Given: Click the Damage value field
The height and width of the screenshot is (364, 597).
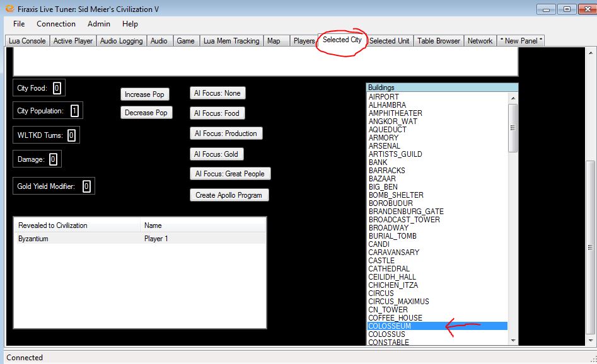Looking at the screenshot, I should click(54, 159).
